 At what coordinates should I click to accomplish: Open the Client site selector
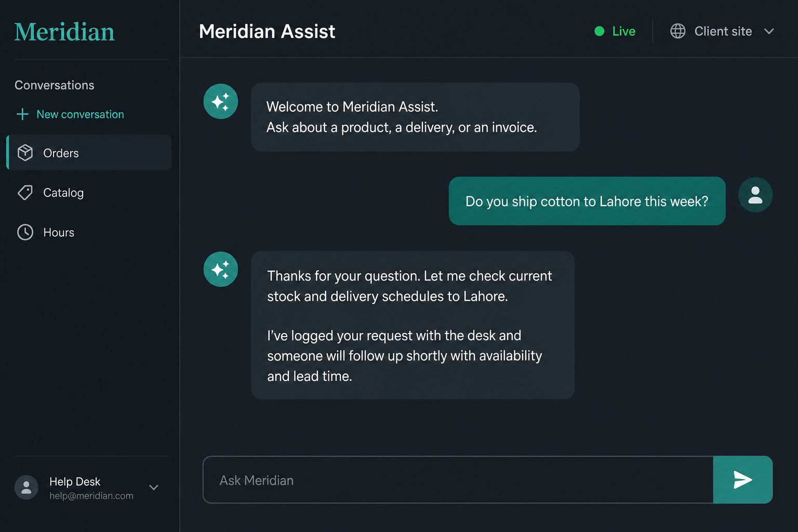pyautogui.click(x=722, y=31)
